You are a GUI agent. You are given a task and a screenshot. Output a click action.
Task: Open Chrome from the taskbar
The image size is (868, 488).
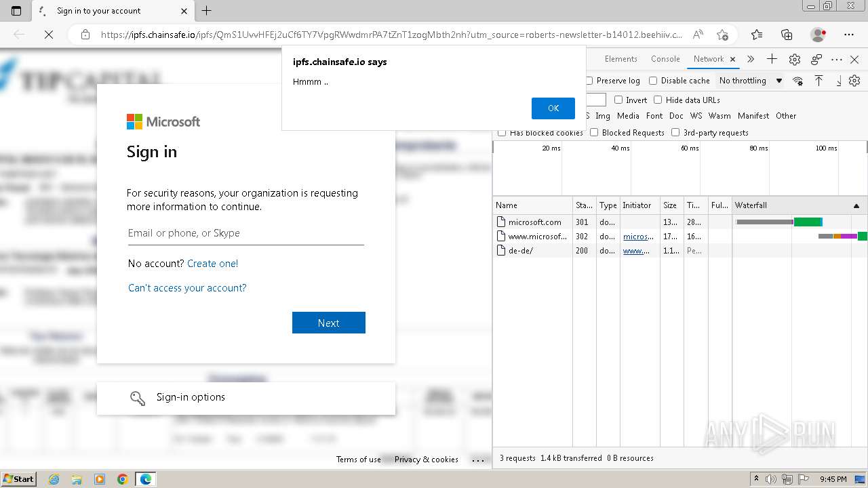[123, 479]
